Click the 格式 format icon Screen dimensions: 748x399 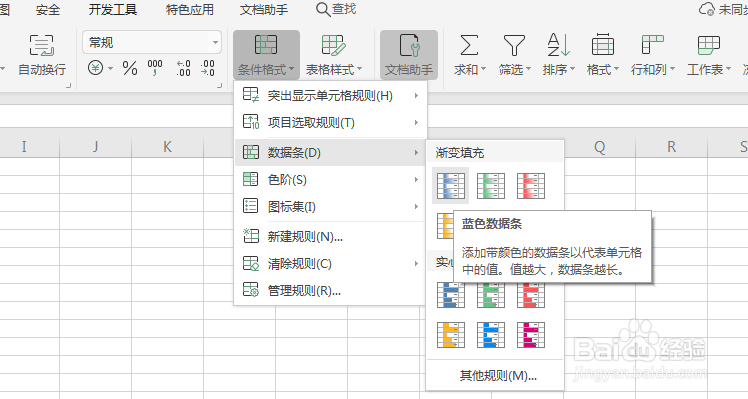click(603, 45)
